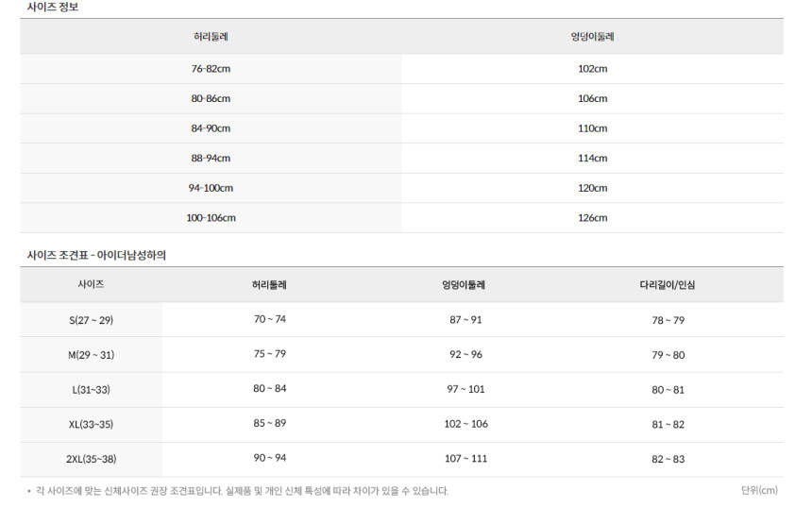Select the 허리둘레 header in the top table

(211, 37)
